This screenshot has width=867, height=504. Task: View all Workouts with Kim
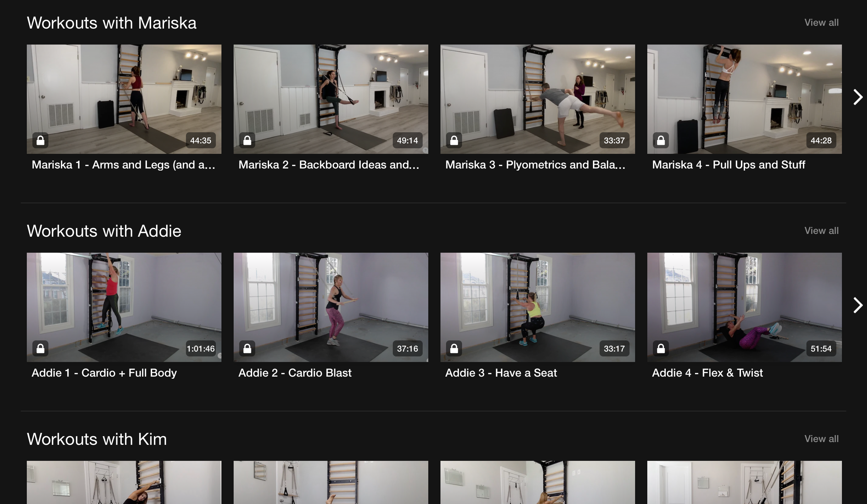tap(821, 439)
